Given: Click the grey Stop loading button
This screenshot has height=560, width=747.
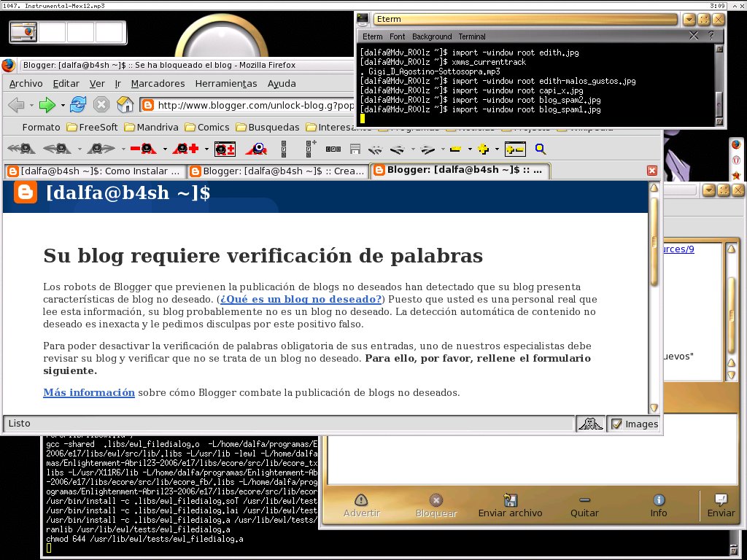Looking at the screenshot, I should click(x=101, y=105).
